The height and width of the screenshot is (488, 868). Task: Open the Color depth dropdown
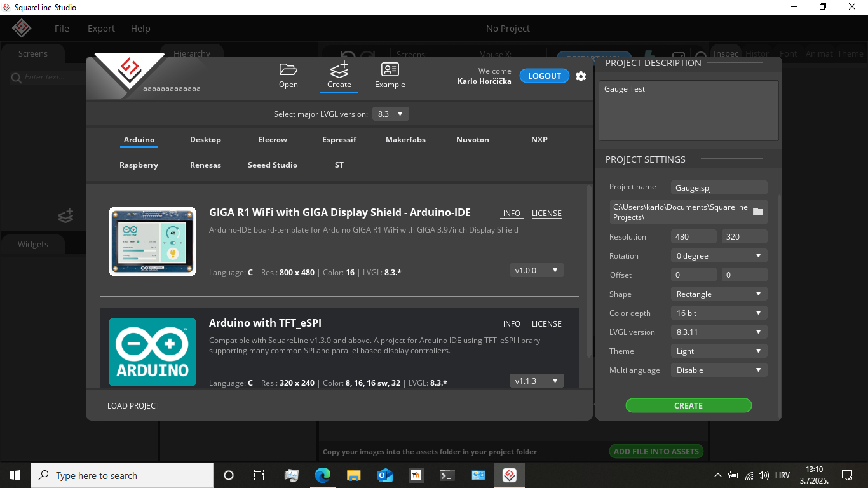(x=719, y=313)
